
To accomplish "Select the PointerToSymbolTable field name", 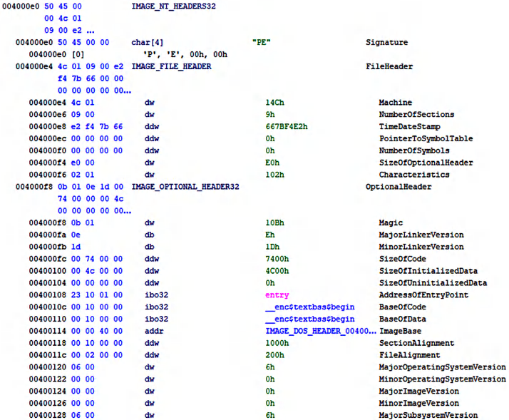I will tap(426, 139).
